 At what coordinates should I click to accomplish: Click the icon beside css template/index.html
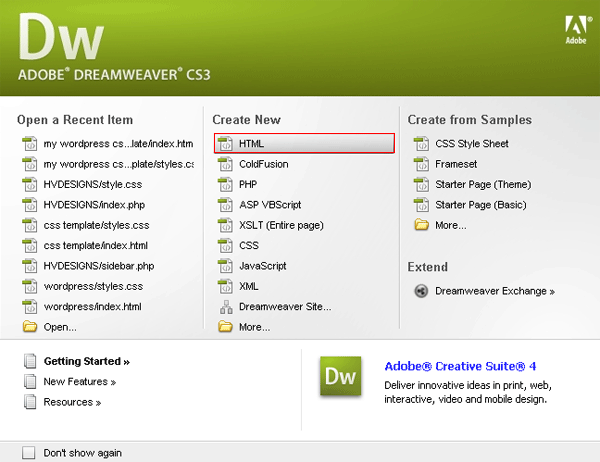pyautogui.click(x=29, y=245)
